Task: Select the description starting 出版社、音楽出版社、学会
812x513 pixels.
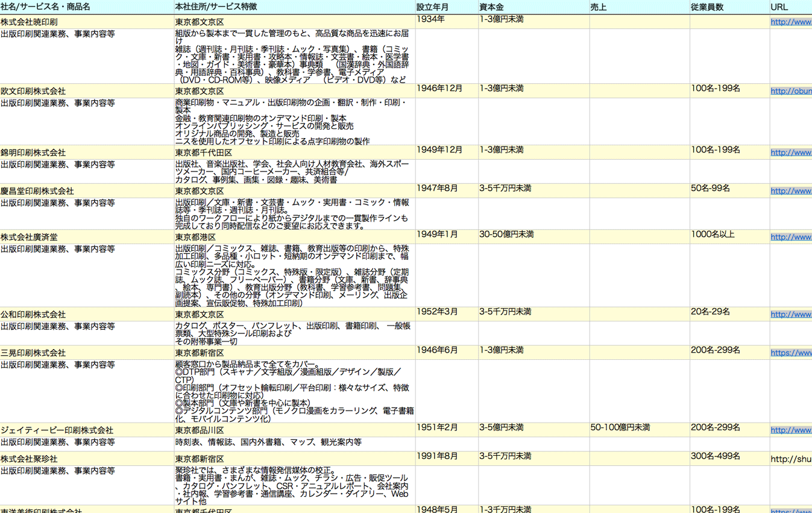Action: pos(294,172)
